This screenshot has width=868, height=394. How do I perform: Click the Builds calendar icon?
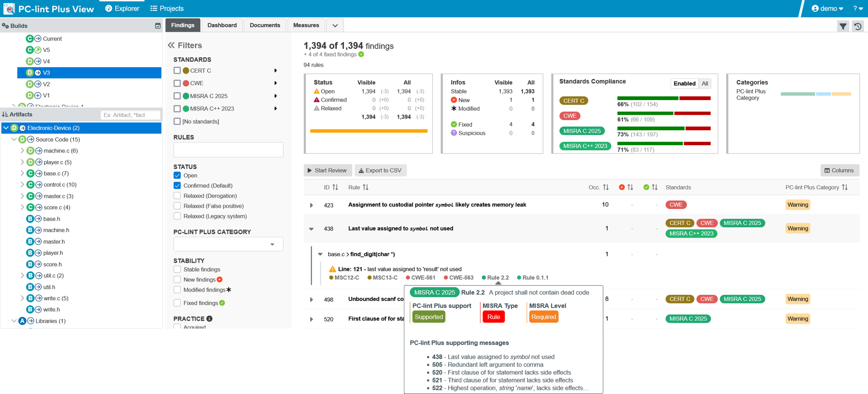(x=158, y=26)
